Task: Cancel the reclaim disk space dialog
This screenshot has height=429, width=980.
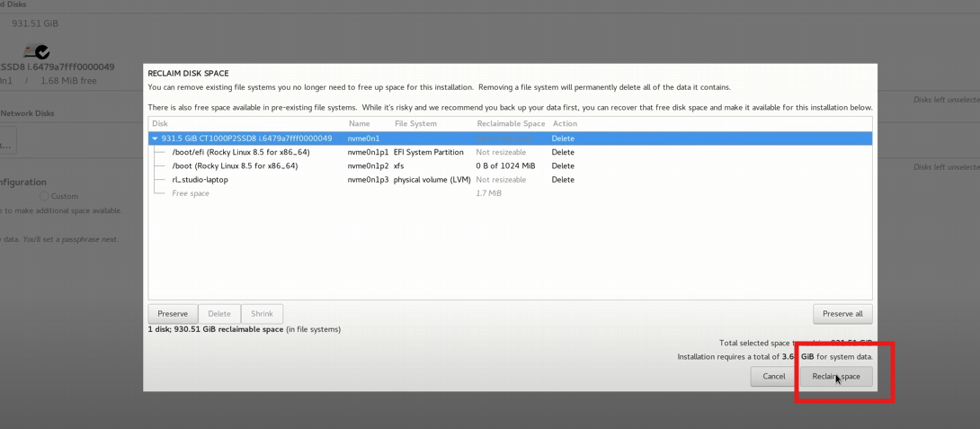Action: [774, 377]
